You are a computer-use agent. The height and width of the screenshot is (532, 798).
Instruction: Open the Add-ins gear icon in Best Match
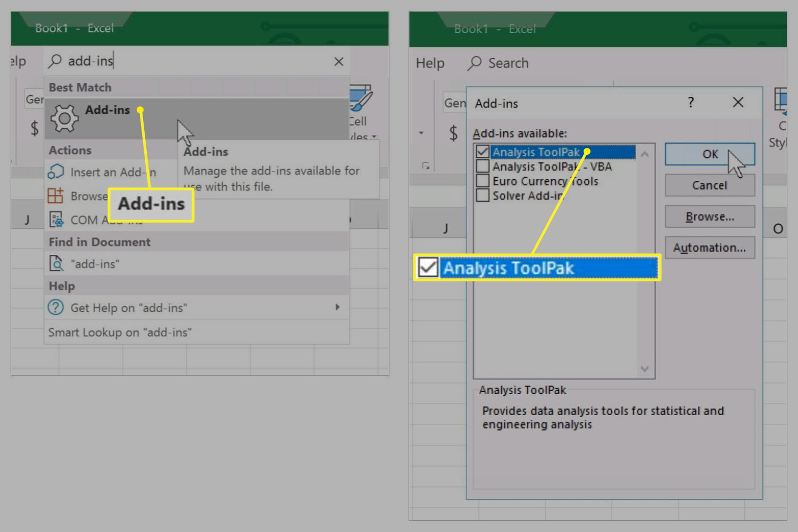[64, 118]
